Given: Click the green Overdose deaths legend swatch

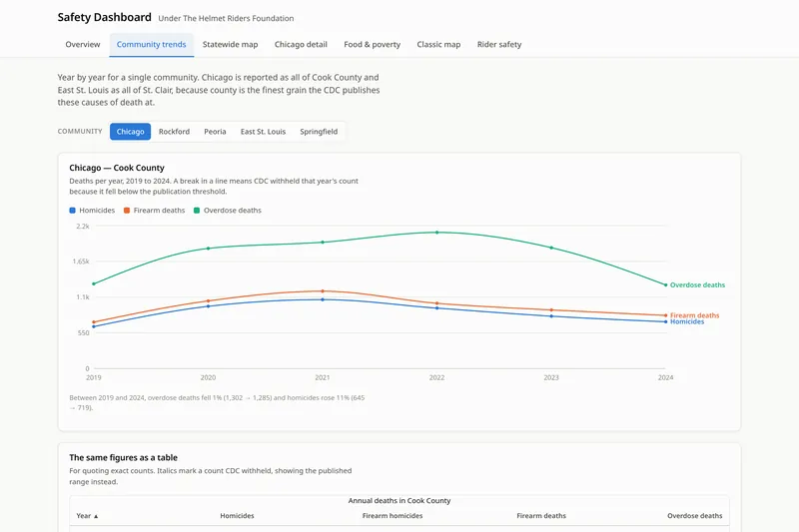Looking at the screenshot, I should coord(197,211).
